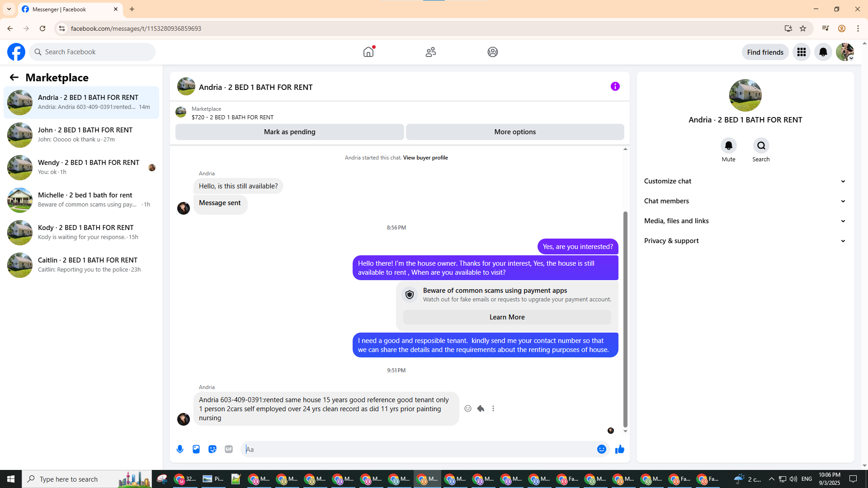The image size is (868, 488).
Task: Open the Windows Start menu
Action: pos(11,479)
